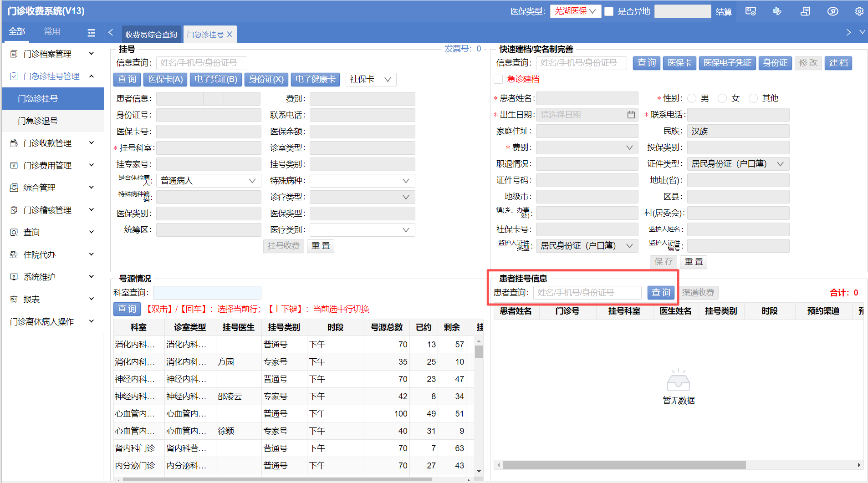Check the 急诊建档 checkbox

[x=499, y=79]
